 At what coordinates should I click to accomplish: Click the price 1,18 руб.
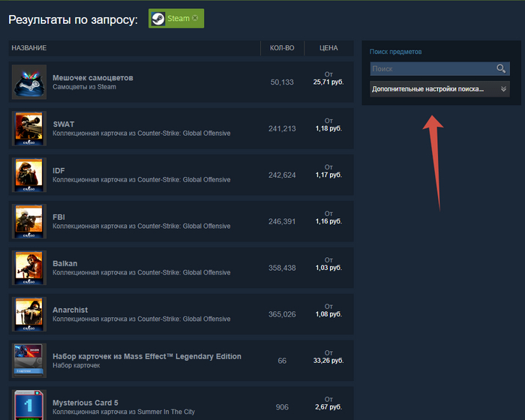(328, 128)
